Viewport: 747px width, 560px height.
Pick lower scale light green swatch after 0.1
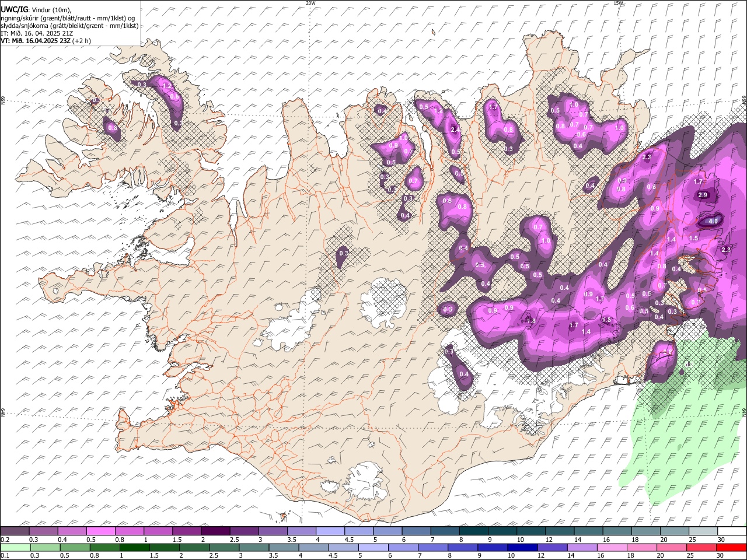(x=16, y=547)
